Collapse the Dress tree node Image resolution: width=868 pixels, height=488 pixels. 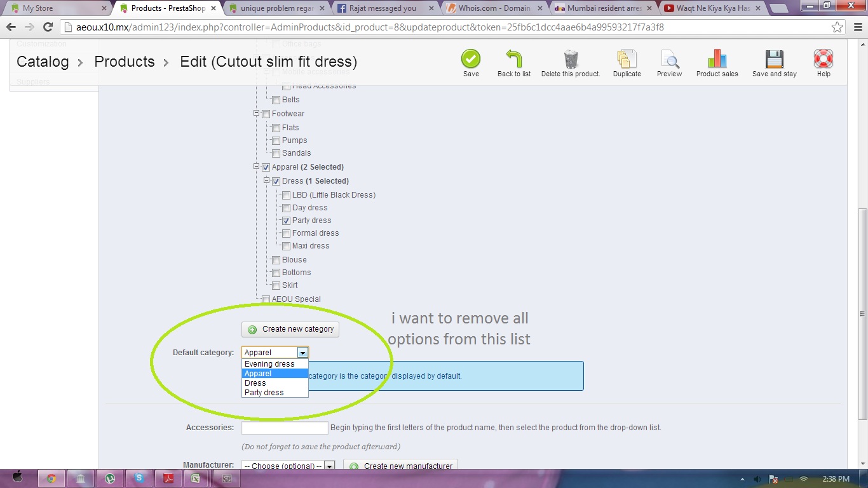coord(267,180)
